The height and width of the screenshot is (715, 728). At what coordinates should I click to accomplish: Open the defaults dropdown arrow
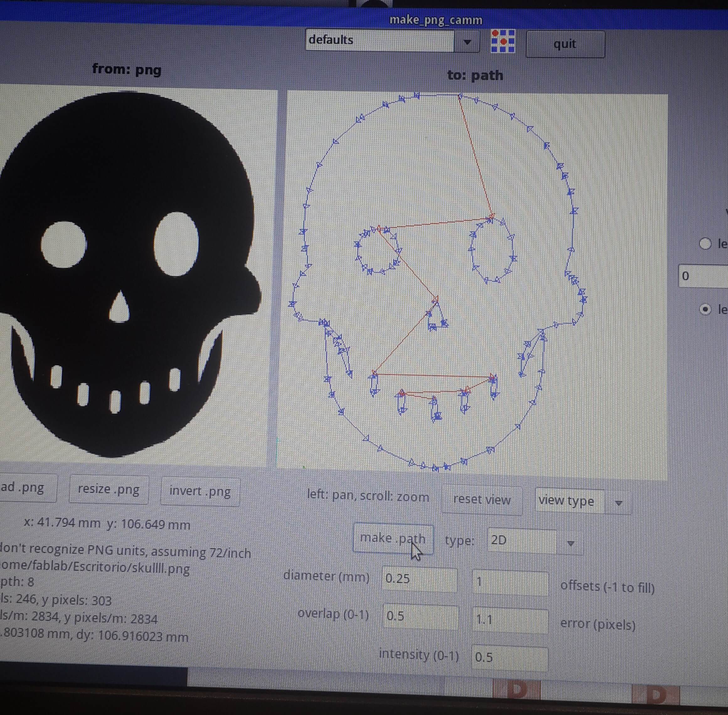point(467,42)
